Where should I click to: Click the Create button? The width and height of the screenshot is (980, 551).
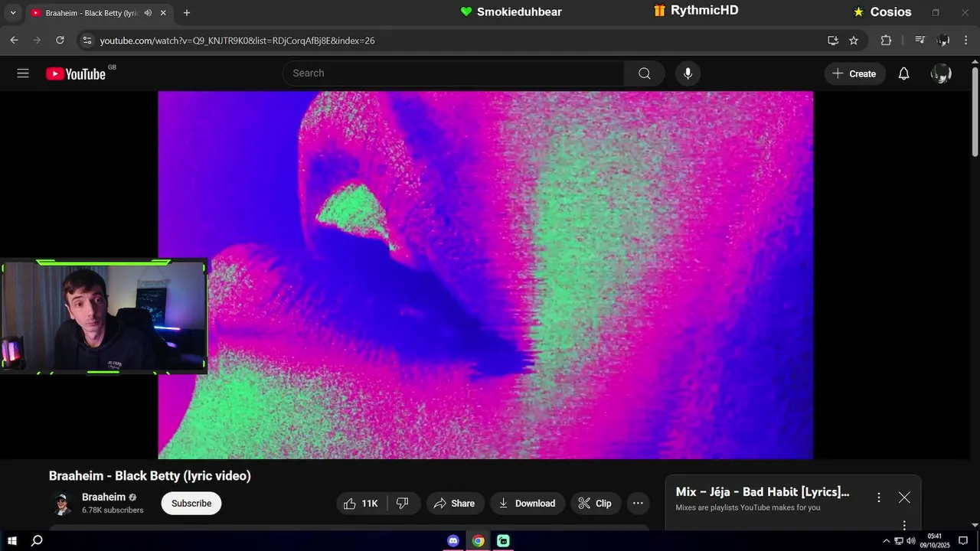point(854,73)
